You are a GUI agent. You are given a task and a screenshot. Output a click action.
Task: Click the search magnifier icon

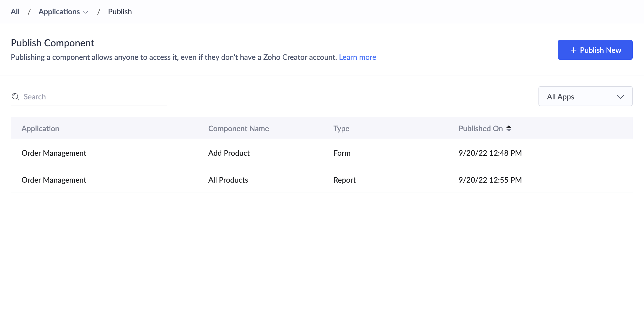[x=15, y=97]
